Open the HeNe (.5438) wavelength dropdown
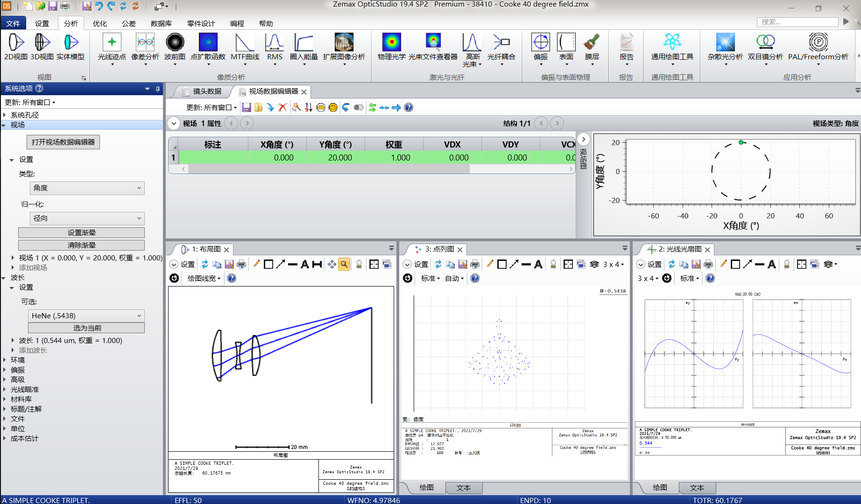 tap(86, 316)
